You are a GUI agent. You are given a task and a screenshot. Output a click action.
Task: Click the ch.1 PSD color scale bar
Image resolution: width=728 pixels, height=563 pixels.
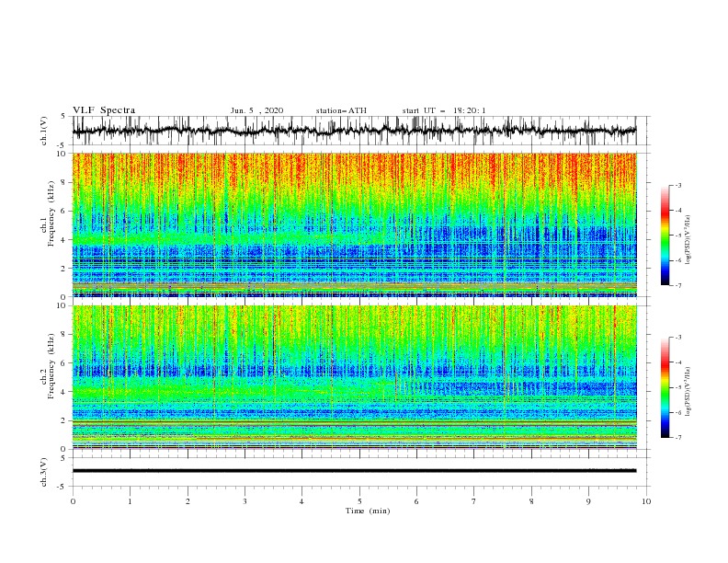coord(665,235)
